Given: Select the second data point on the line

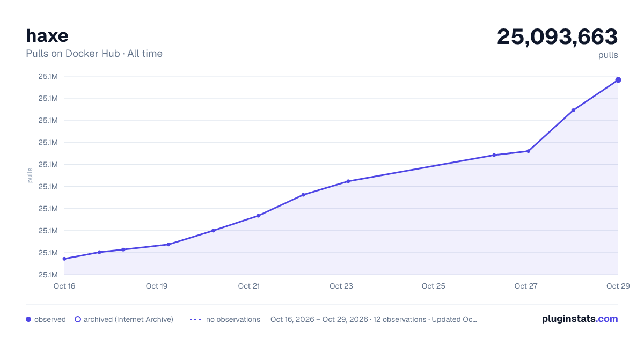Looking at the screenshot, I should pyautogui.click(x=99, y=252).
